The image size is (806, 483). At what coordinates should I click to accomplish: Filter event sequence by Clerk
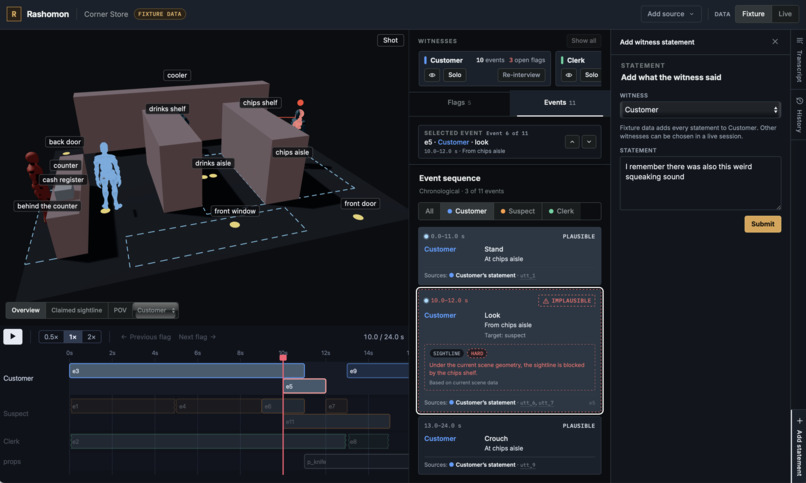point(561,211)
